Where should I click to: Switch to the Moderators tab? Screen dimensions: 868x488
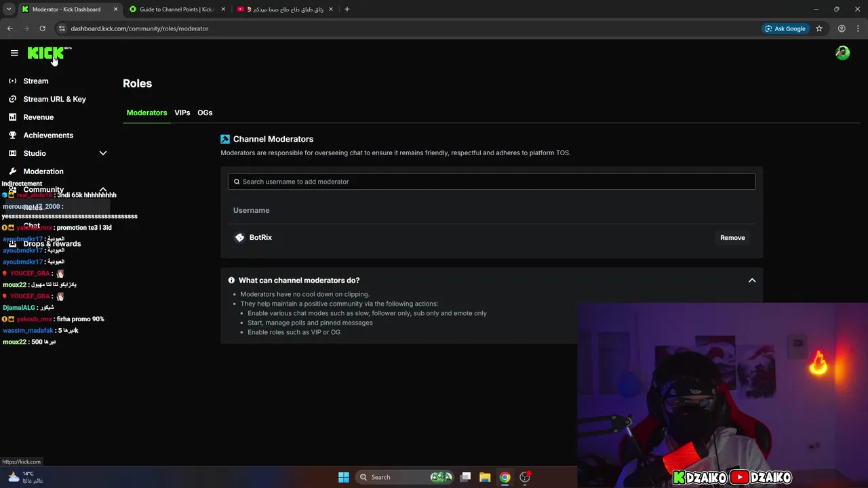(146, 113)
